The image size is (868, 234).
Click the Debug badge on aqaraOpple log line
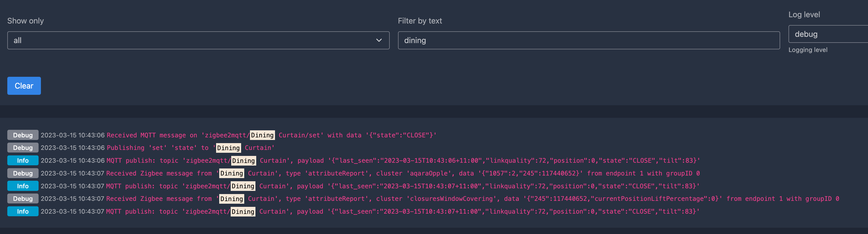(x=23, y=173)
